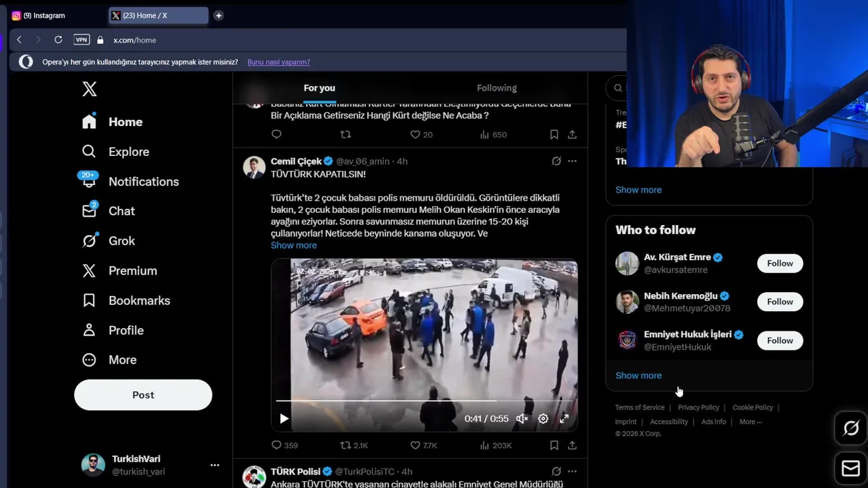Open the Ads info footer link
Image resolution: width=868 pixels, height=488 pixels.
coord(713,422)
